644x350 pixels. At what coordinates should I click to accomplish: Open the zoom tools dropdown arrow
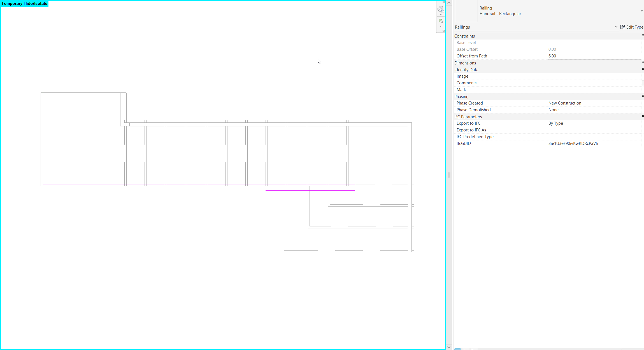441,27
